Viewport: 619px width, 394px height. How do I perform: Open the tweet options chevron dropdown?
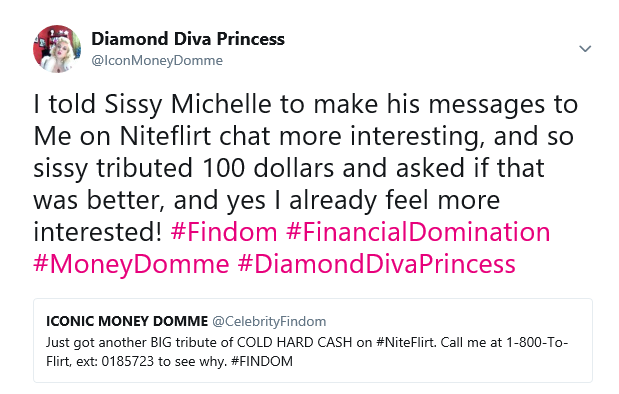coord(585,49)
